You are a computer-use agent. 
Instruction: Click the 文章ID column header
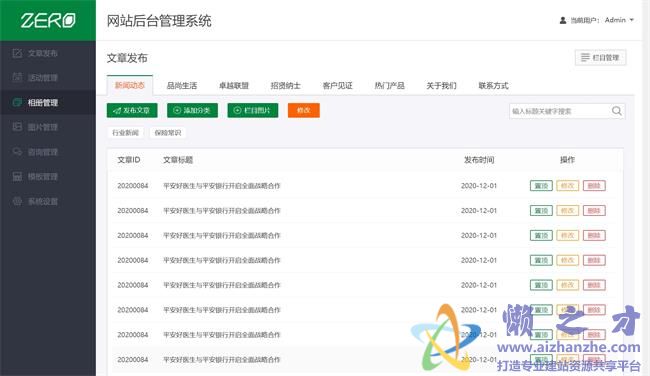click(x=129, y=160)
